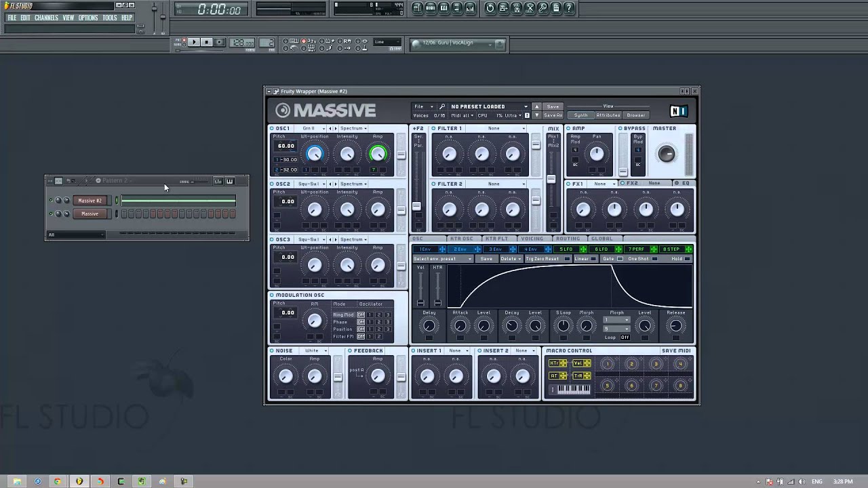Click Macro knob 1
The image size is (868, 488).
click(x=607, y=364)
